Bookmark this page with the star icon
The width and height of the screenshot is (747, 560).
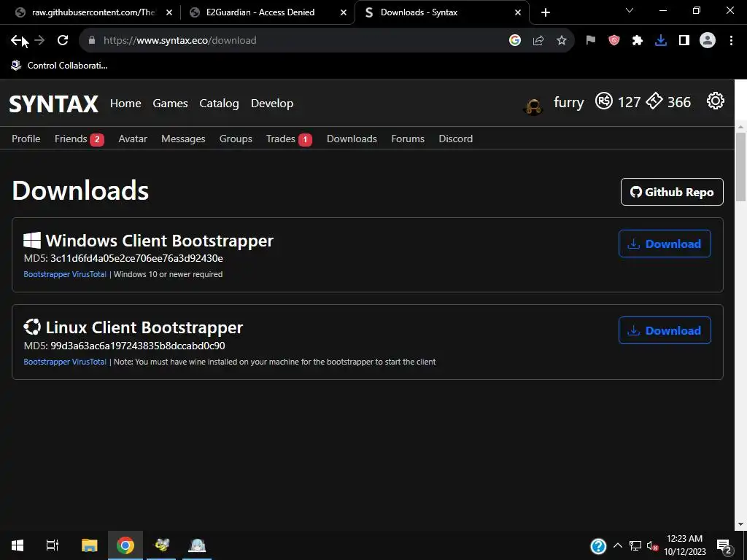tap(562, 41)
